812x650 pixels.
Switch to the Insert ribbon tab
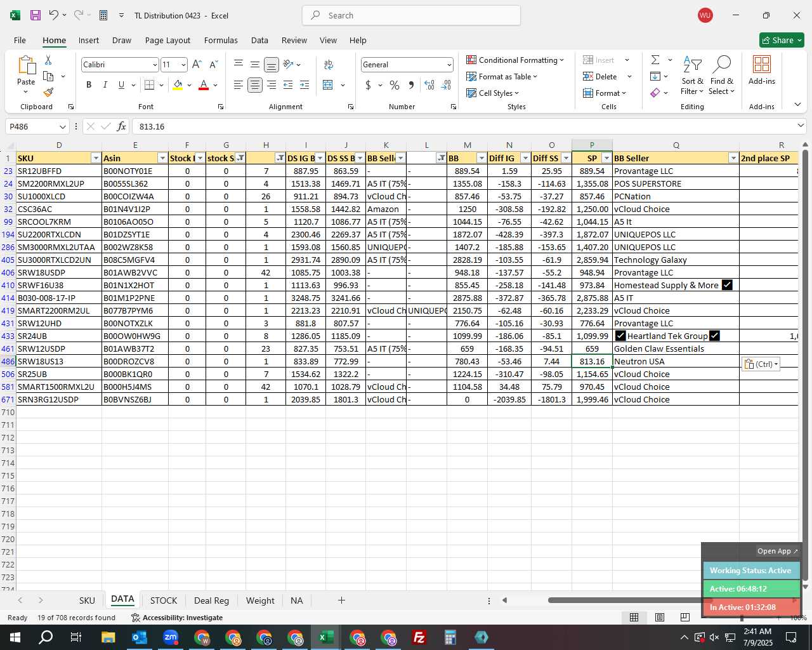[x=89, y=40]
